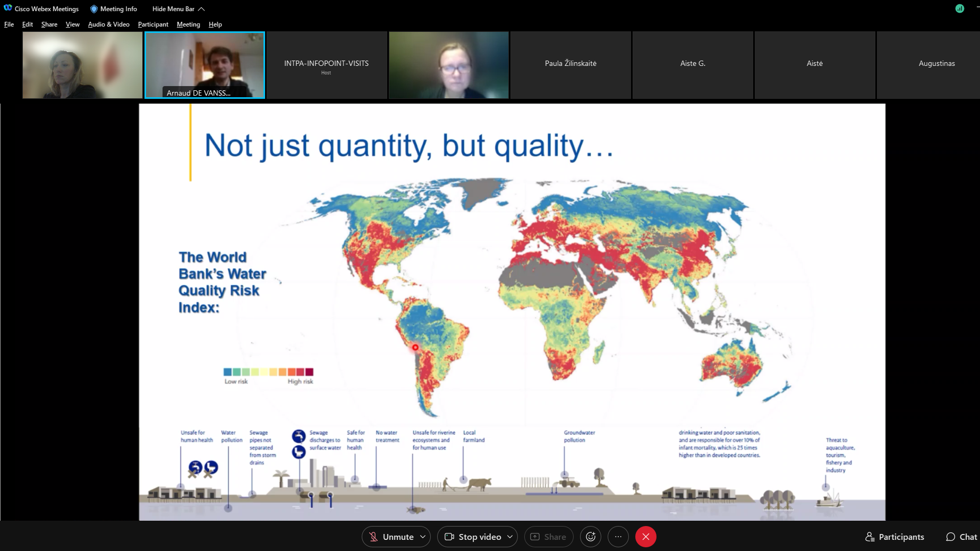
Task: Open the Participant menu
Action: click(x=153, y=24)
